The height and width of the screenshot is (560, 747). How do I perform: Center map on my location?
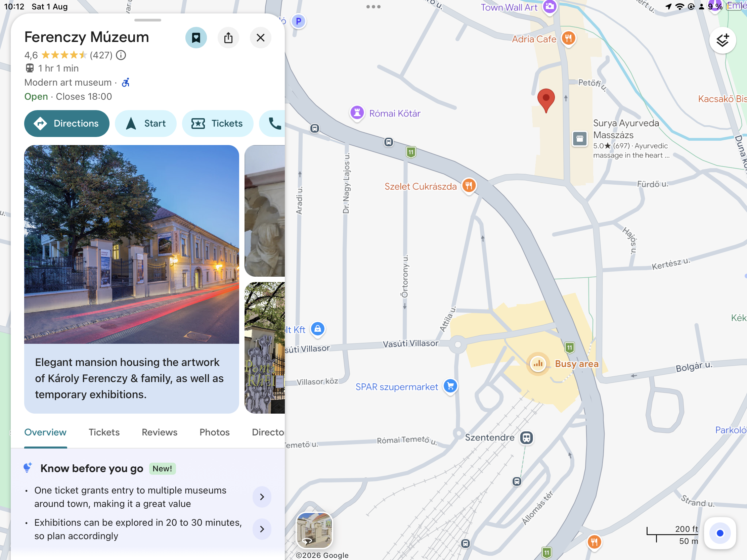point(720,533)
